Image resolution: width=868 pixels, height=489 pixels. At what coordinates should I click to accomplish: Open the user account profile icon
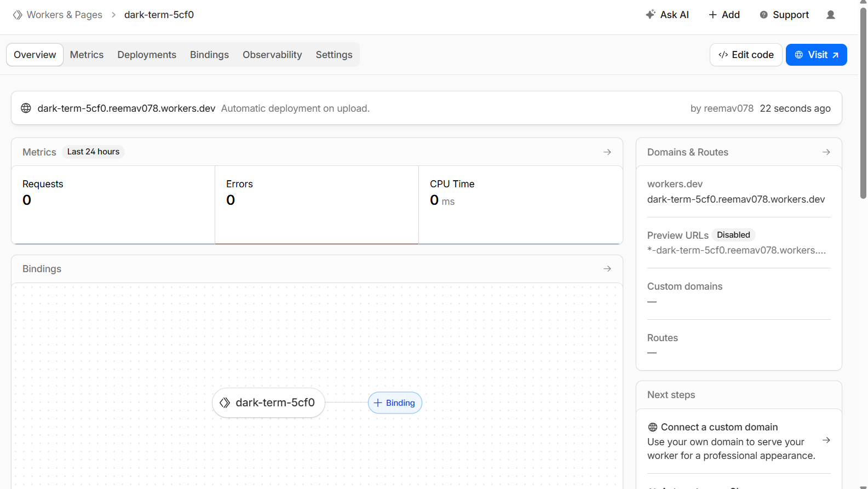(x=831, y=15)
